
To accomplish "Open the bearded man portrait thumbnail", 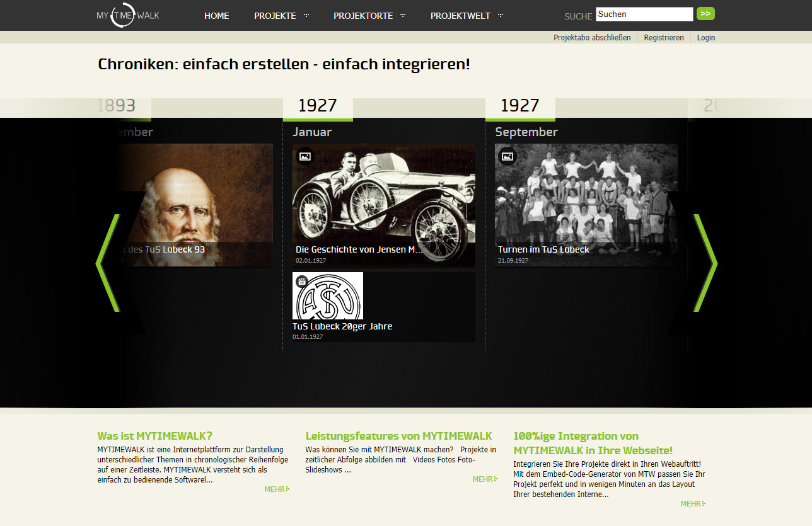I will [x=195, y=205].
